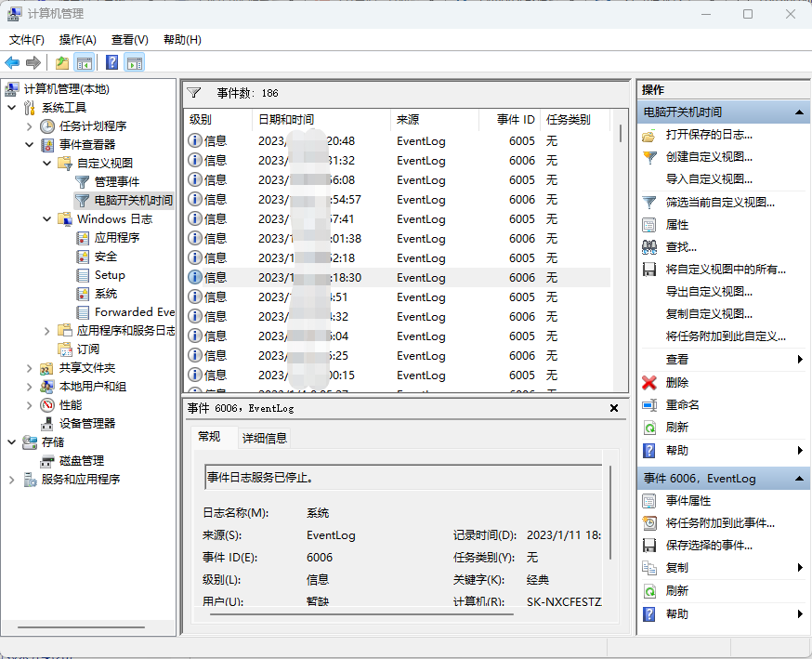
Task: Click the 共享文件夹 icon
Action: (47, 368)
